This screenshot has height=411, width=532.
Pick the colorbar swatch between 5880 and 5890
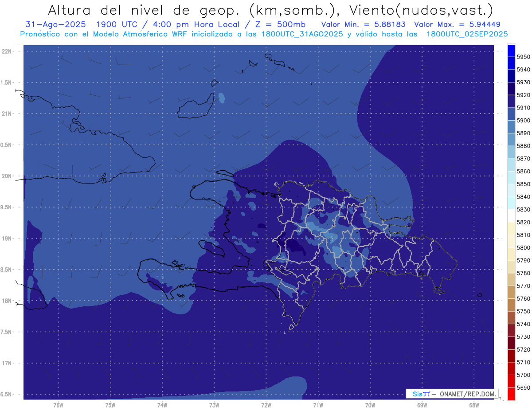point(511,140)
